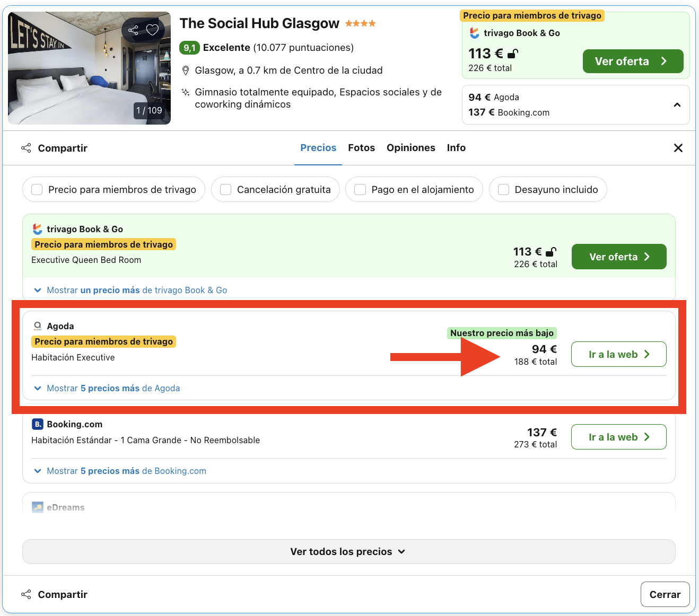Show 5 more prices from Booking.com
Image resolution: width=699 pixels, height=616 pixels.
[126, 471]
